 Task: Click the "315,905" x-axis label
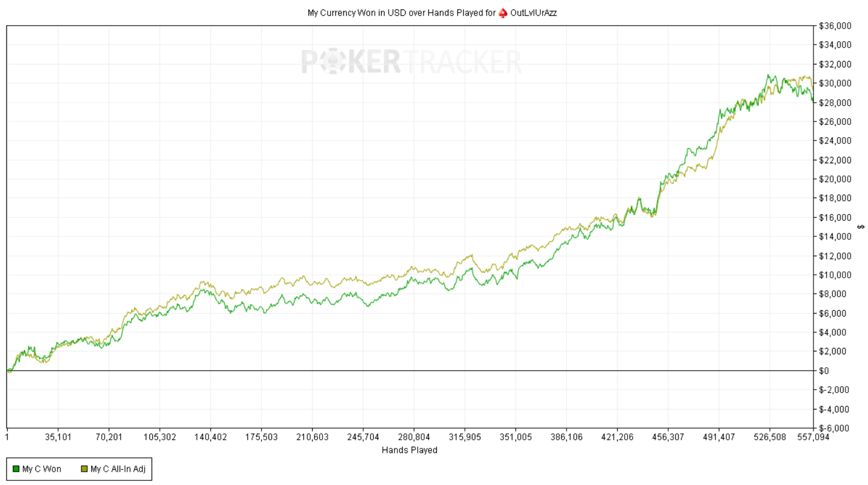(x=465, y=437)
